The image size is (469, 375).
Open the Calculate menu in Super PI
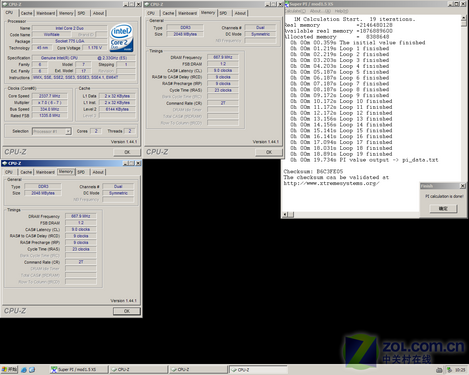[x=295, y=11]
